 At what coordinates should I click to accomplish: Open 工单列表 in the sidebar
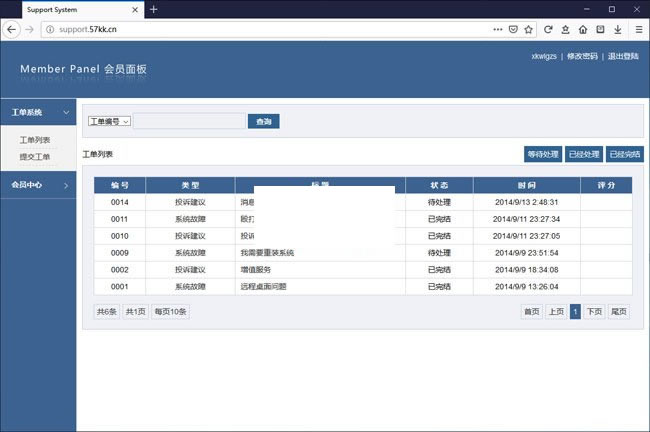pyautogui.click(x=35, y=141)
